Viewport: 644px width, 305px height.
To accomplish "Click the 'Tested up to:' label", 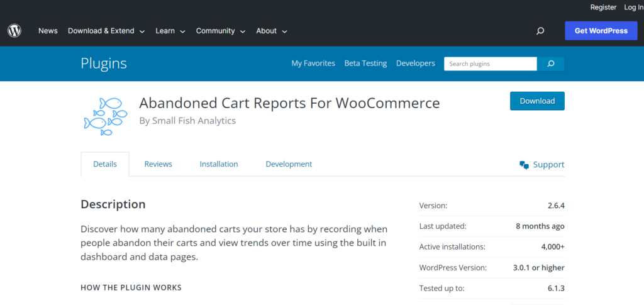I will [442, 289].
